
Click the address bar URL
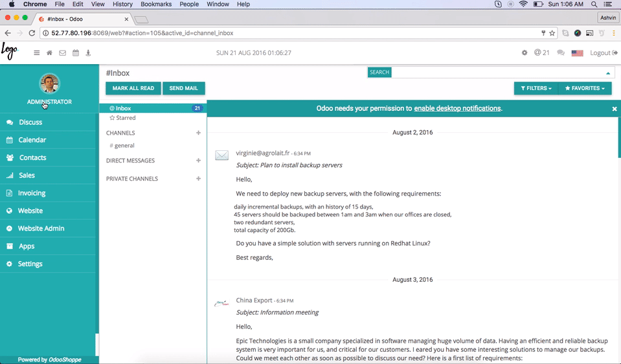(142, 33)
